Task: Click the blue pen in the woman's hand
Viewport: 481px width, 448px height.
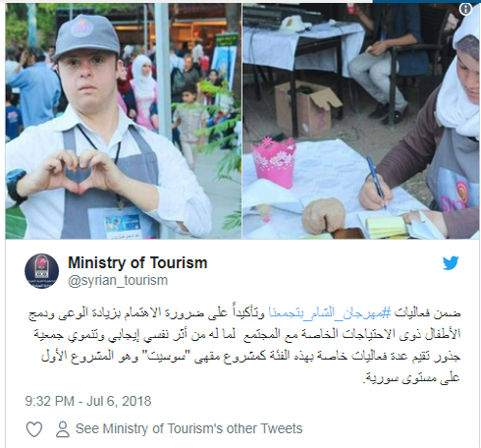Action: (x=376, y=182)
